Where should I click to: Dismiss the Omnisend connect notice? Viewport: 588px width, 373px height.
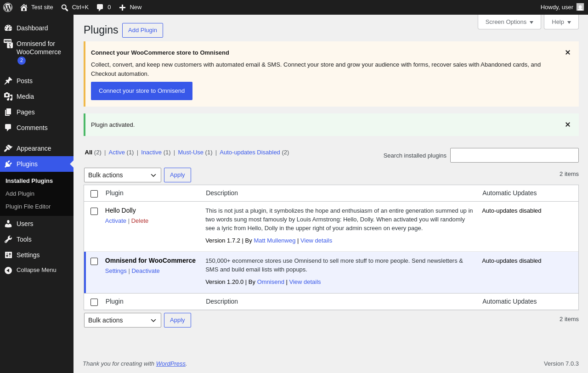[x=567, y=52]
